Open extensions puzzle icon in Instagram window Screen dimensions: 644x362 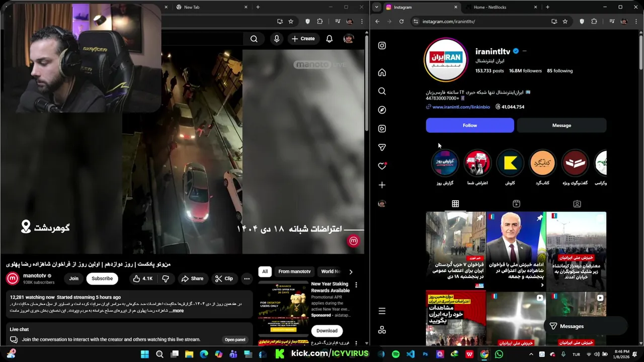pos(594,22)
